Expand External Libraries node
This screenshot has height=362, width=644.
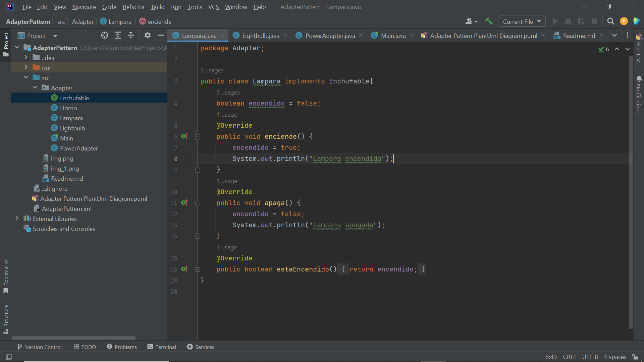17,219
